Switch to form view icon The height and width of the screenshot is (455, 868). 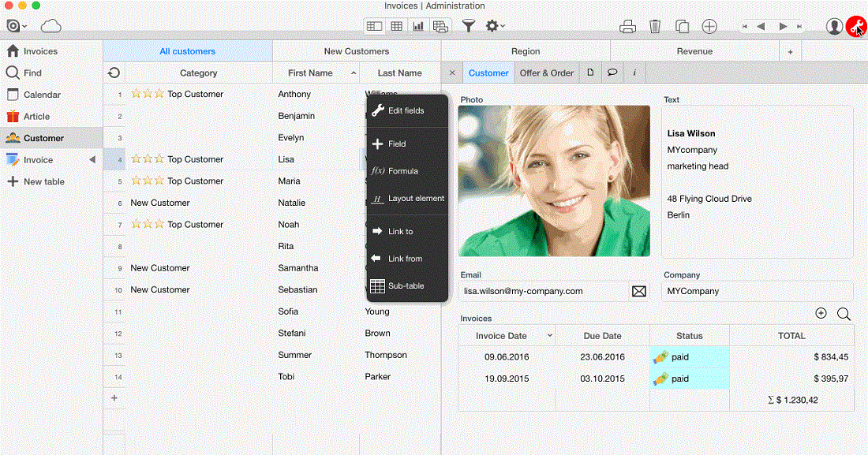(x=374, y=26)
